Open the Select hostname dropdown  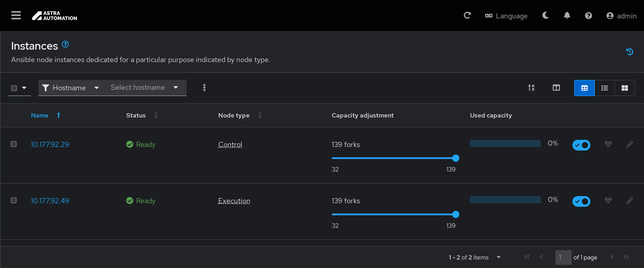point(144,88)
